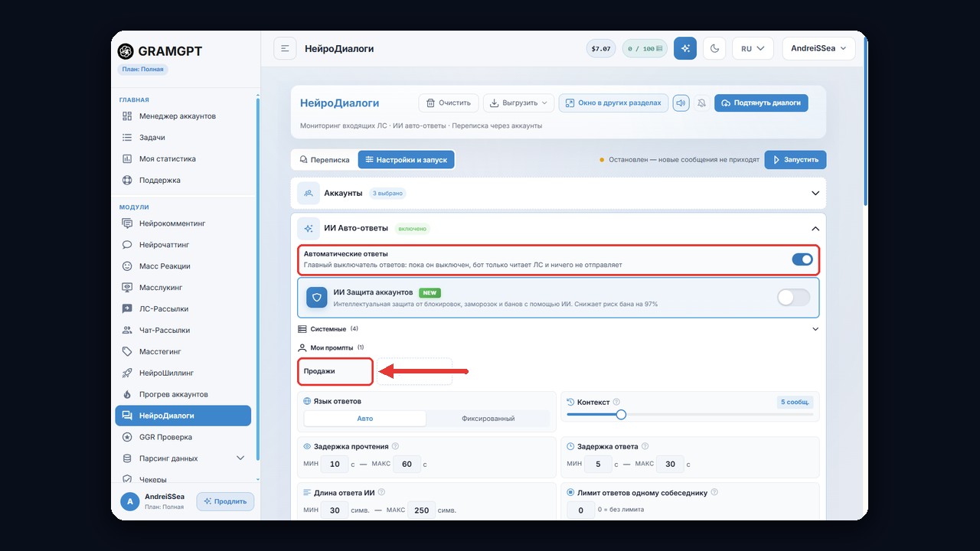
Task: Select the Продажи prompt card
Action: (335, 371)
